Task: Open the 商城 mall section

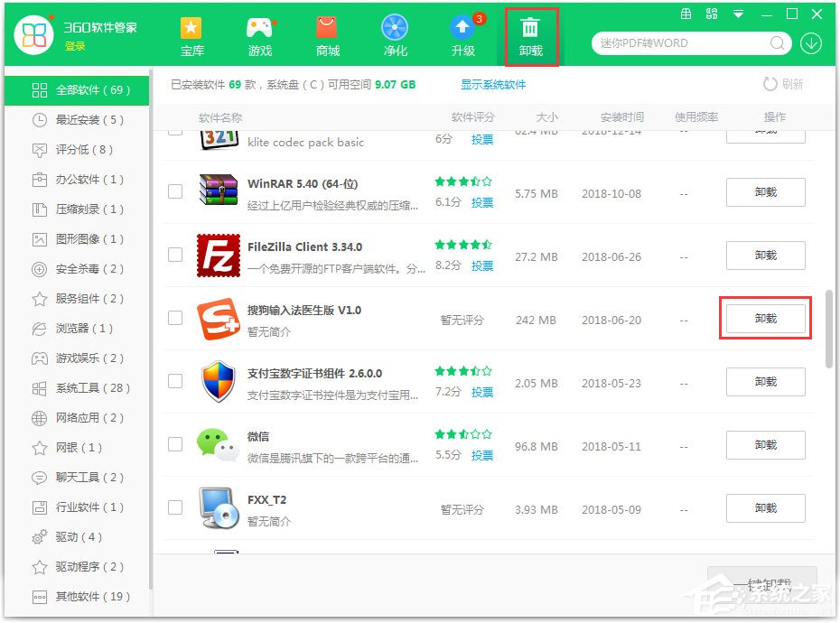Action: pyautogui.click(x=326, y=36)
